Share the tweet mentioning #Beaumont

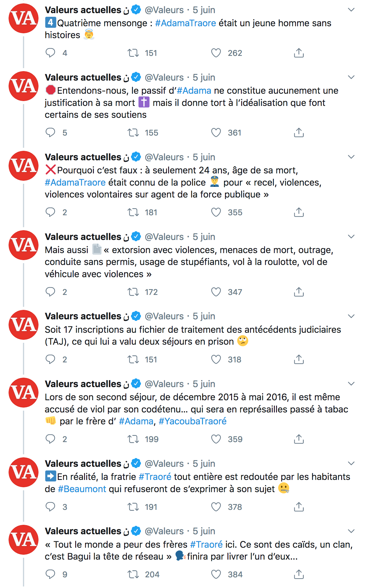299,507
